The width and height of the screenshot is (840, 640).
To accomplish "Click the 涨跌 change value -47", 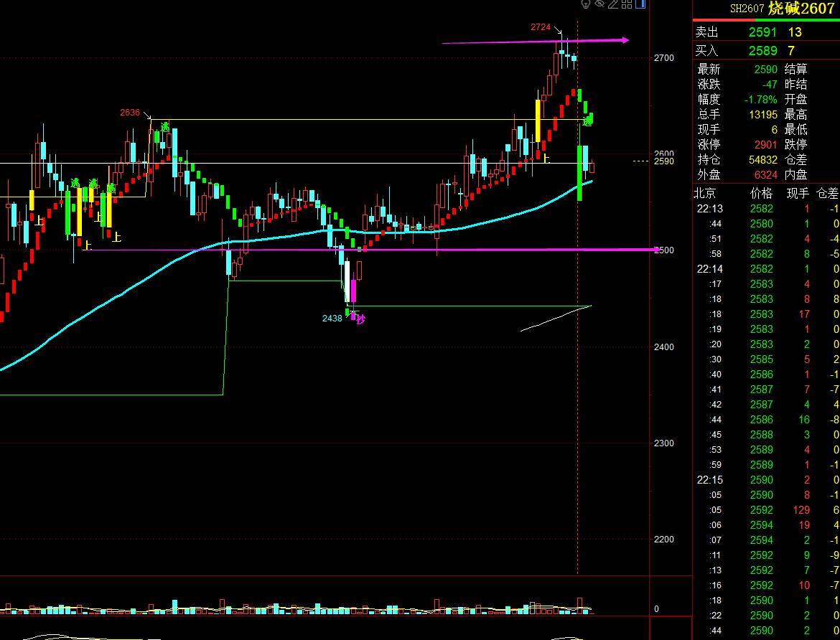I will (x=770, y=84).
